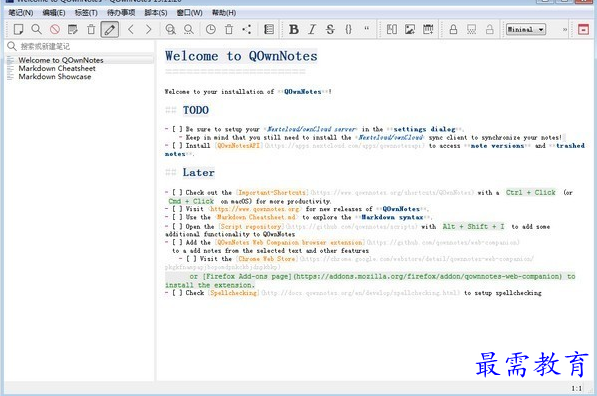Click the 'Alt + Shift + I' shortcut text
Viewport: 597px width, 396px height.
pos(474,227)
